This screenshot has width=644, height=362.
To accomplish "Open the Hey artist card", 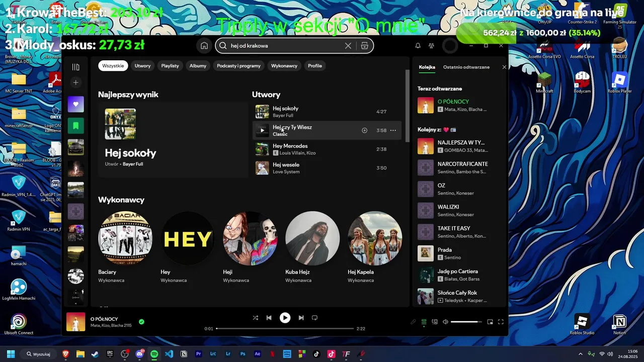I will (188, 248).
